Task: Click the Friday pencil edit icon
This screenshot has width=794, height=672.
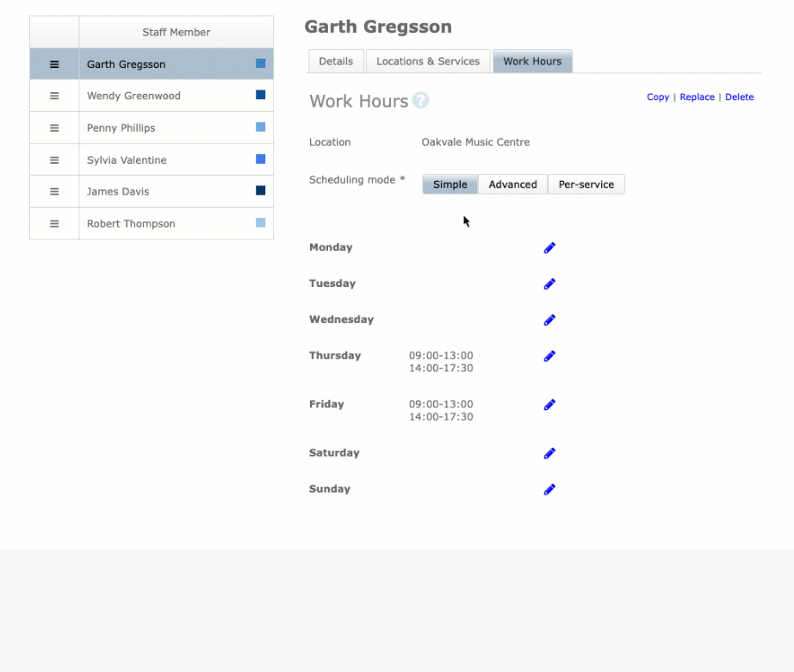Action: click(549, 405)
